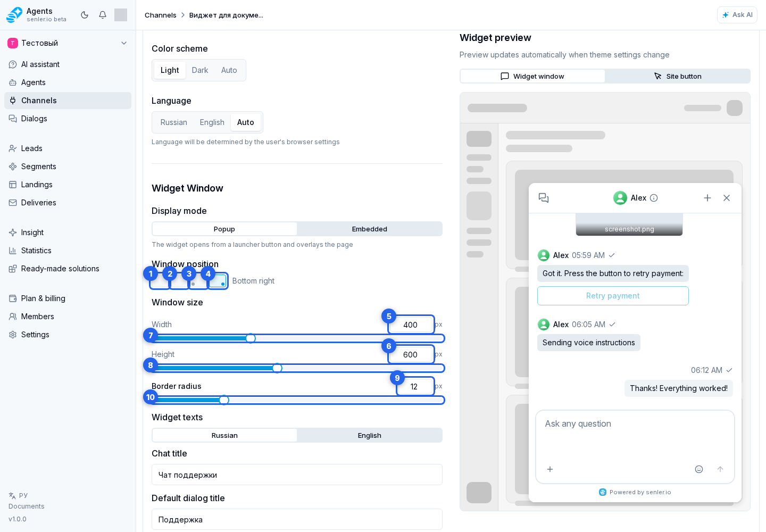Open the user avatar menu in sidebar header
766x532 pixels.
(121, 15)
